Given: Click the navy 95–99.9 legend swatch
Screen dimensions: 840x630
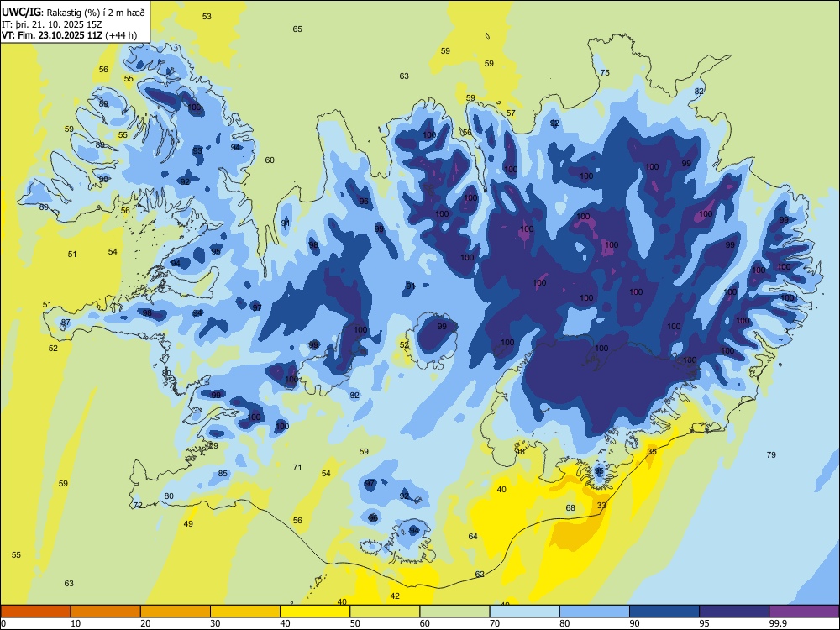Looking at the screenshot, I should click(734, 612).
